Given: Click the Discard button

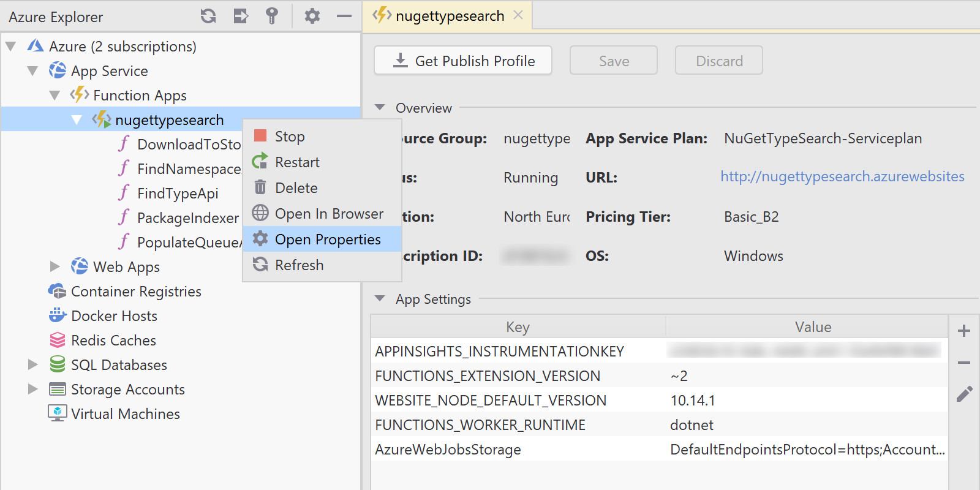Looking at the screenshot, I should coord(719,61).
